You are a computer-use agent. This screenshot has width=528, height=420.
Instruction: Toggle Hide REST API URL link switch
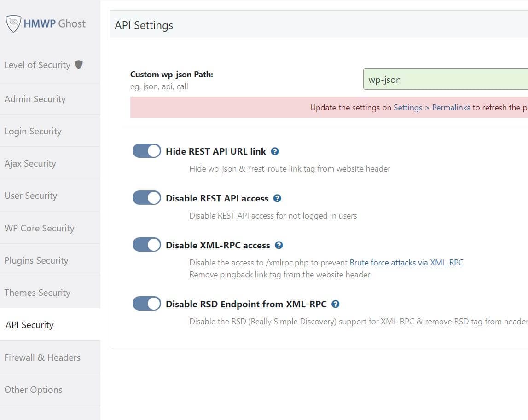[147, 151]
